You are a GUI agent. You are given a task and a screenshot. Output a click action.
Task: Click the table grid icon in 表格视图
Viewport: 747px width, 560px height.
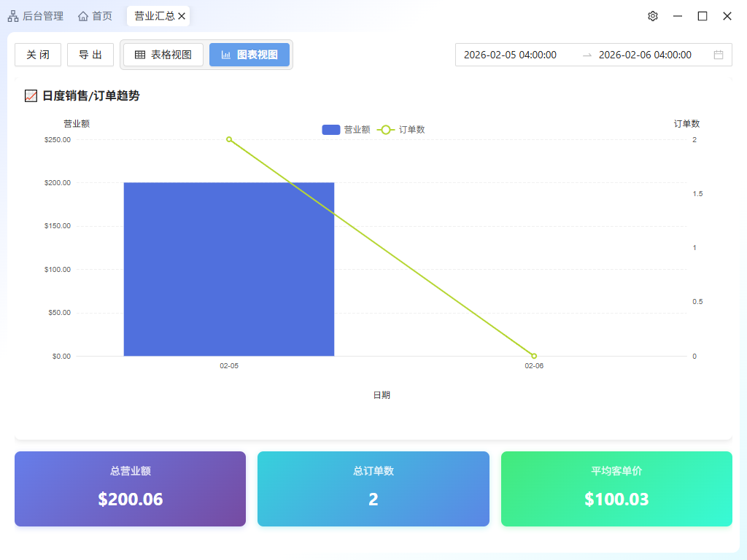(140, 55)
